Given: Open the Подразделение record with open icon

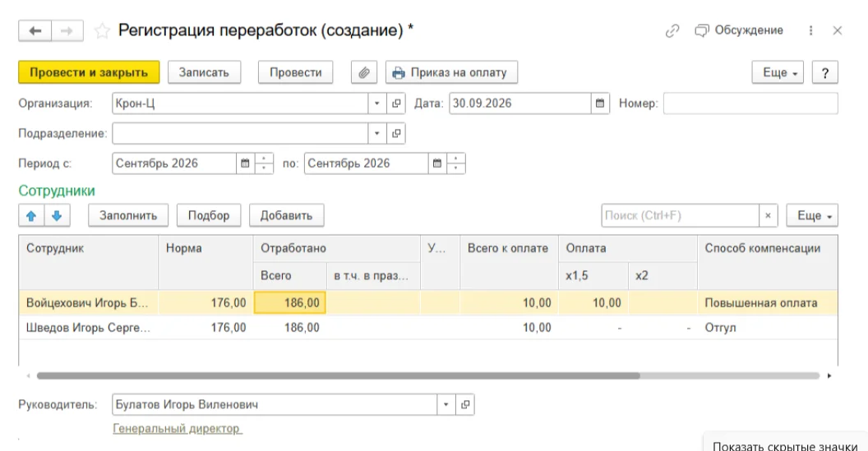Looking at the screenshot, I should pyautogui.click(x=396, y=133).
